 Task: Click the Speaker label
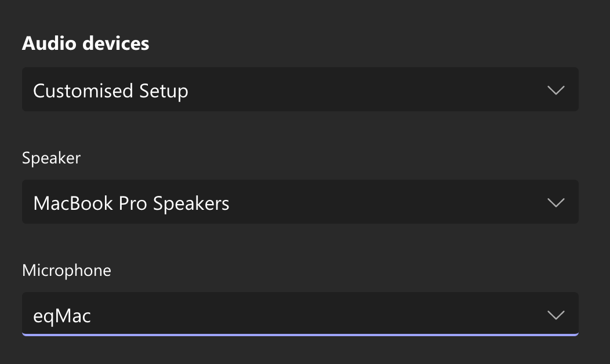[x=51, y=158]
